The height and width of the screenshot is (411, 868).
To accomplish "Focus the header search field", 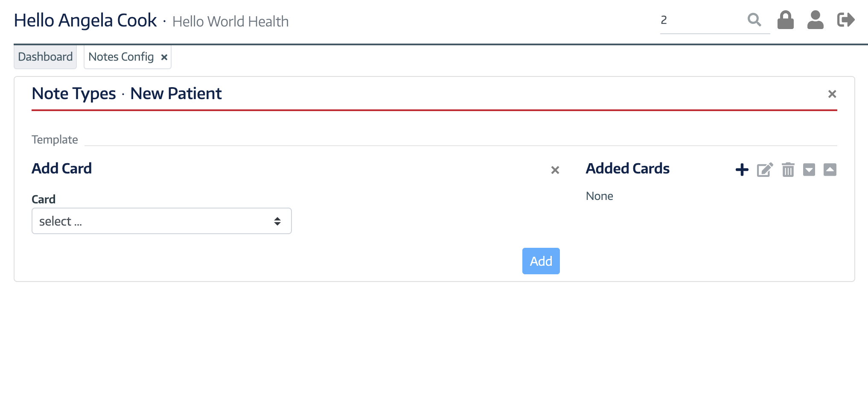I will [x=702, y=20].
